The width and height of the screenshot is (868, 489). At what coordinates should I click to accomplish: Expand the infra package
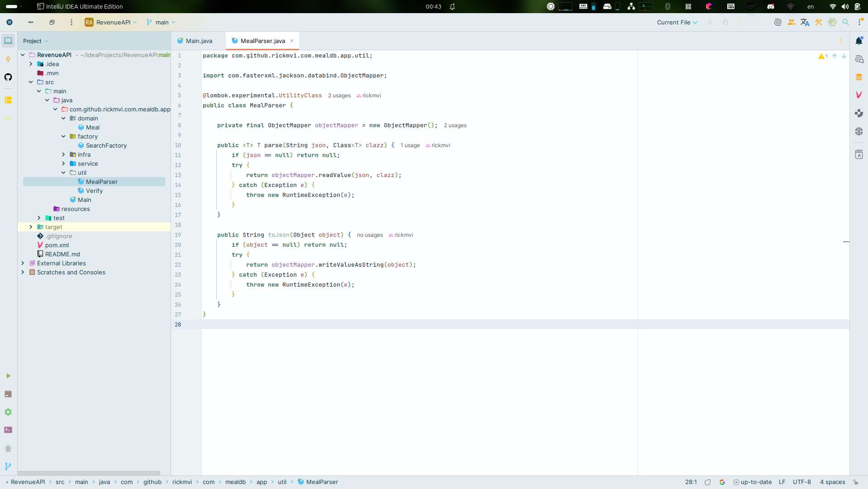pos(63,154)
